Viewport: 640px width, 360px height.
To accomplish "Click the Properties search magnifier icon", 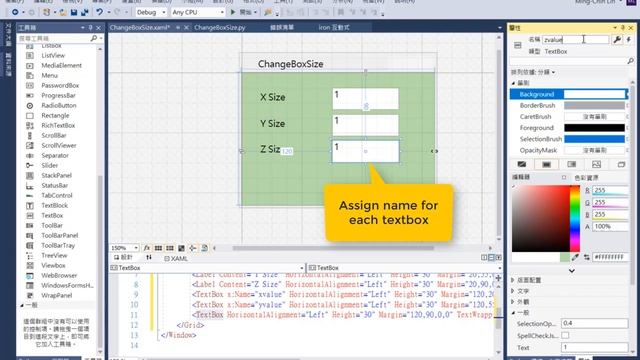I will (x=630, y=61).
